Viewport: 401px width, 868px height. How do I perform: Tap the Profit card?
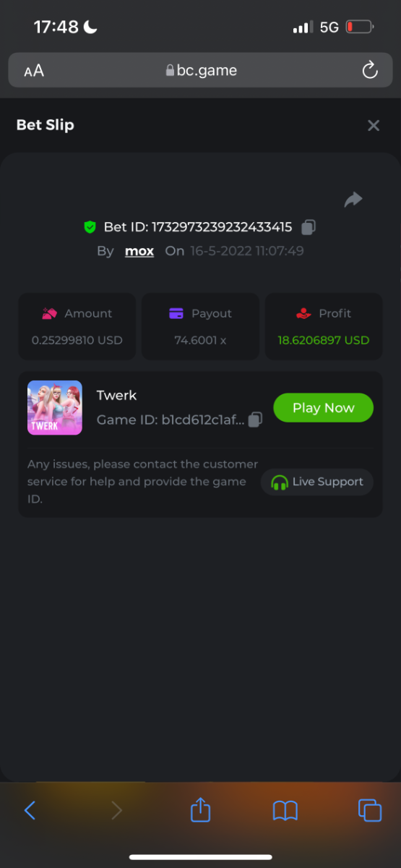(324, 326)
